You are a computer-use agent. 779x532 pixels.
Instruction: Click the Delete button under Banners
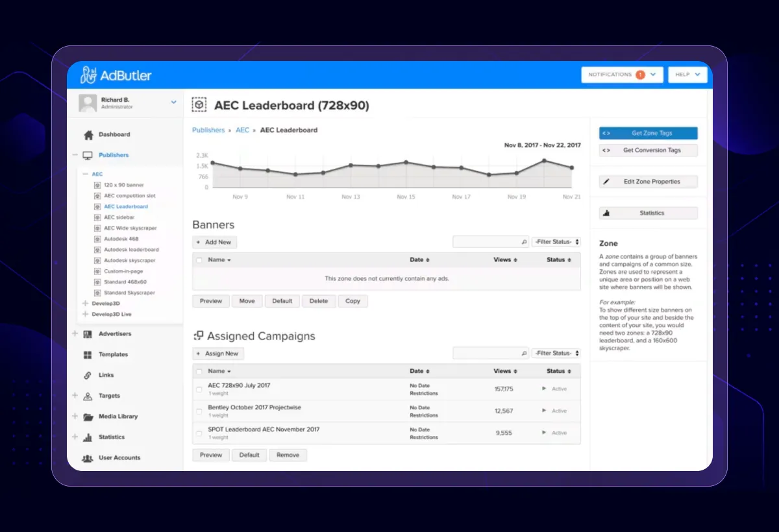point(319,301)
